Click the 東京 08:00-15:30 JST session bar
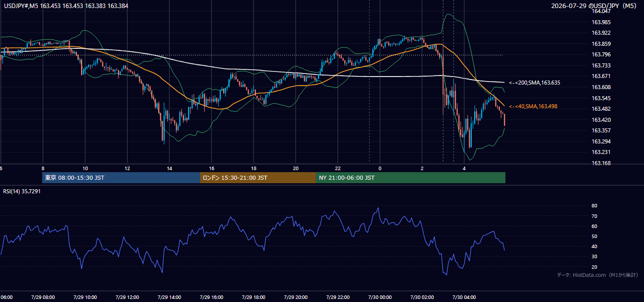This screenshot has height=302, width=644. [121, 178]
